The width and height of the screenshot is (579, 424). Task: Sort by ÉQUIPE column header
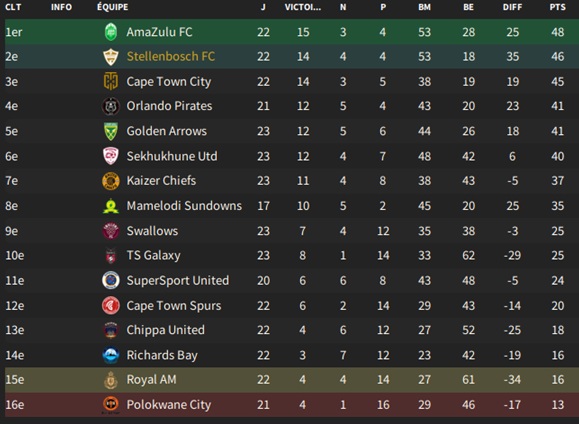(113, 7)
